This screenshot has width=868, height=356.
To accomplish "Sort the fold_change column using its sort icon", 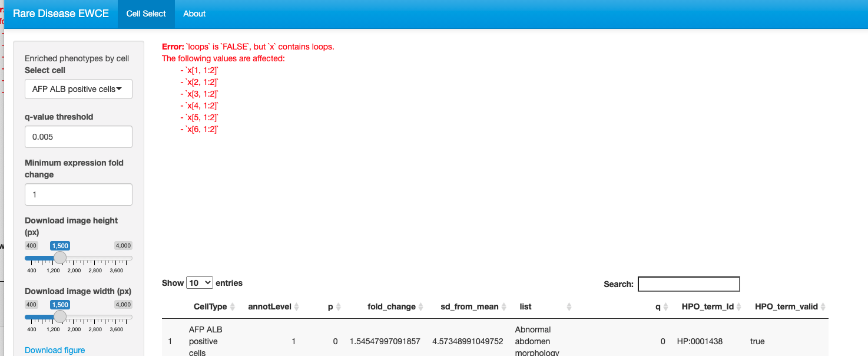I will coord(420,306).
